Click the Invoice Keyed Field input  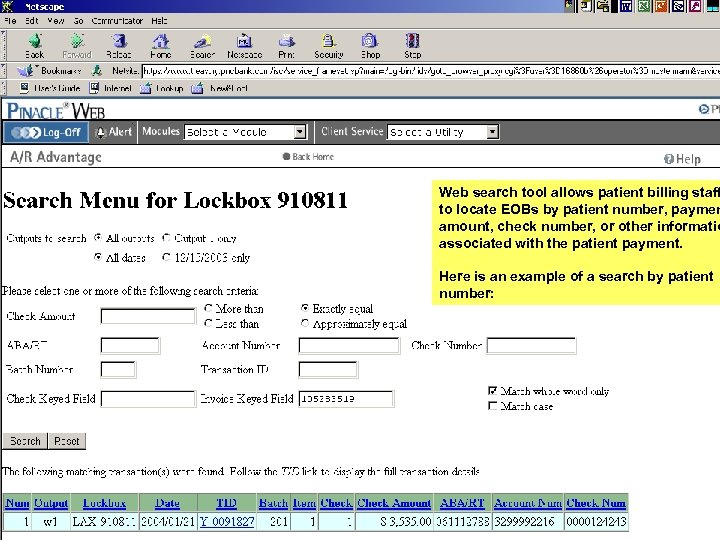[x=346, y=399]
